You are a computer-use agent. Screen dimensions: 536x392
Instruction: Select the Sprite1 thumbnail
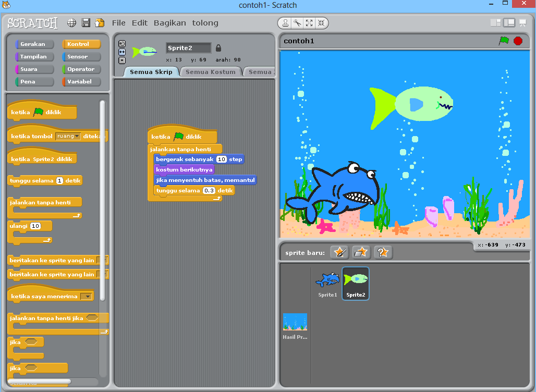(x=327, y=281)
